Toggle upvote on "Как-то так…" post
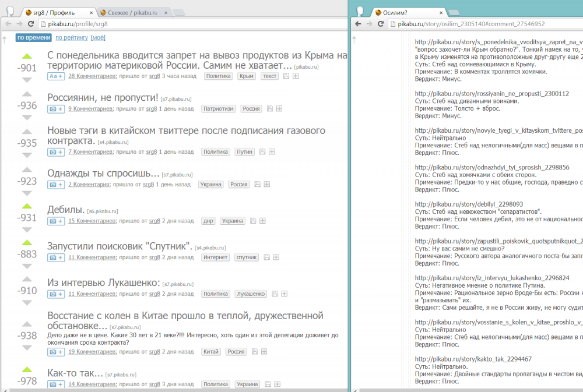The width and height of the screenshot is (583, 392). [x=27, y=369]
